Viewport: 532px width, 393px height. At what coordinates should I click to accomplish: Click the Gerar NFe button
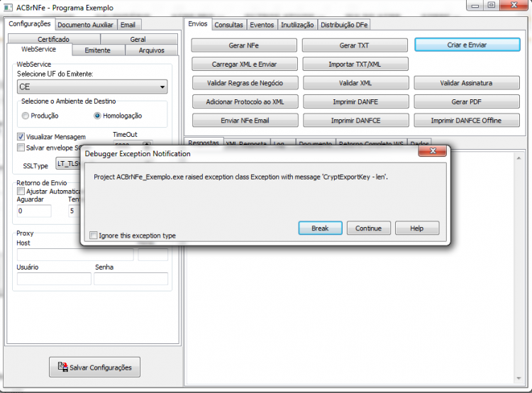click(x=244, y=45)
